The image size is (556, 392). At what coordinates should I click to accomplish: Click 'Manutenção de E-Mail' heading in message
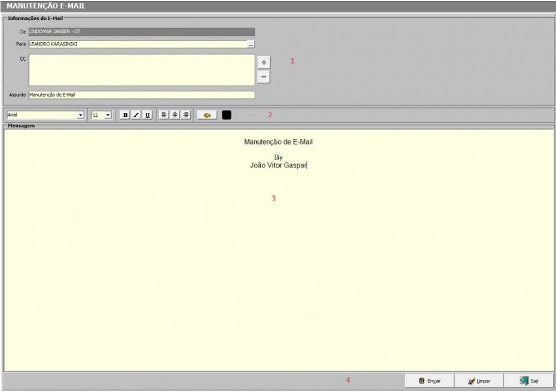tap(279, 142)
